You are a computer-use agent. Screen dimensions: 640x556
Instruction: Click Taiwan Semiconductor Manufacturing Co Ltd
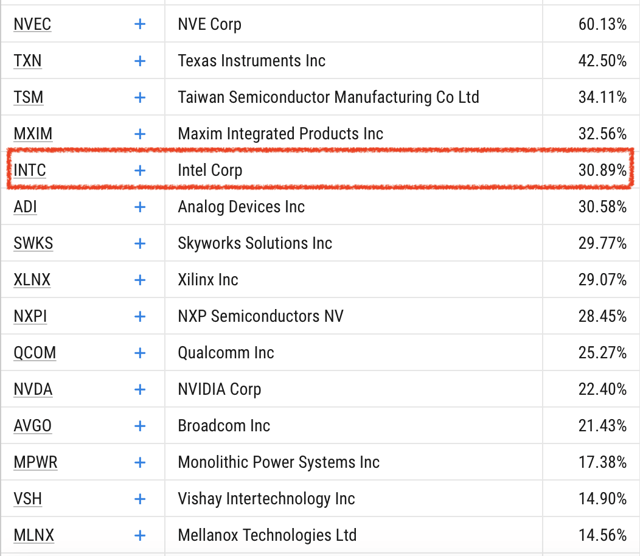click(x=329, y=97)
